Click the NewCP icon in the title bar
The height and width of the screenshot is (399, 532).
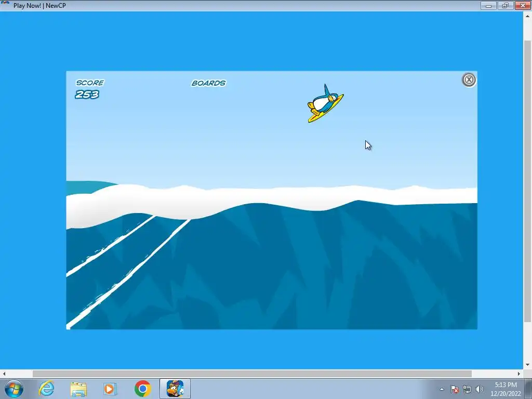tap(5, 4)
